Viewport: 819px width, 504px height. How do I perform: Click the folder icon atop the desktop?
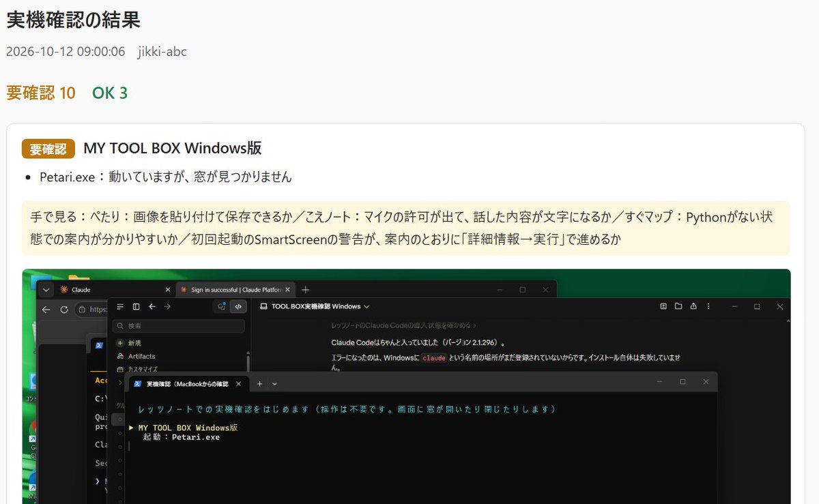coord(79,276)
